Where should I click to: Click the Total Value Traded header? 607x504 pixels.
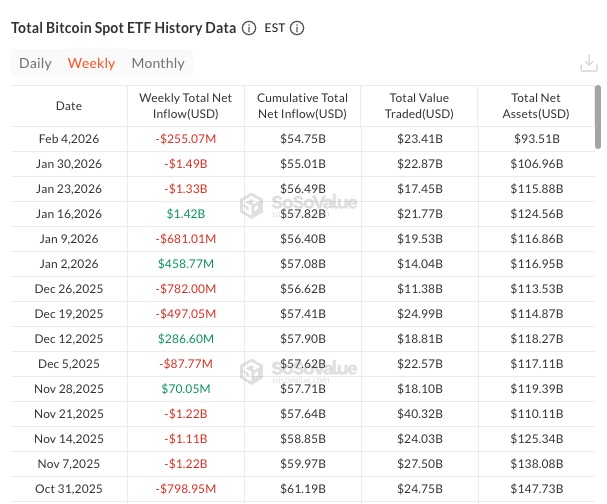(x=419, y=106)
